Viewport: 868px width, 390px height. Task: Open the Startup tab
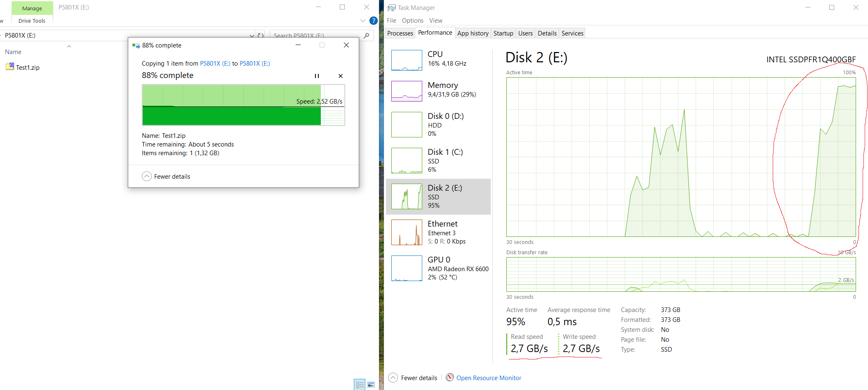503,33
